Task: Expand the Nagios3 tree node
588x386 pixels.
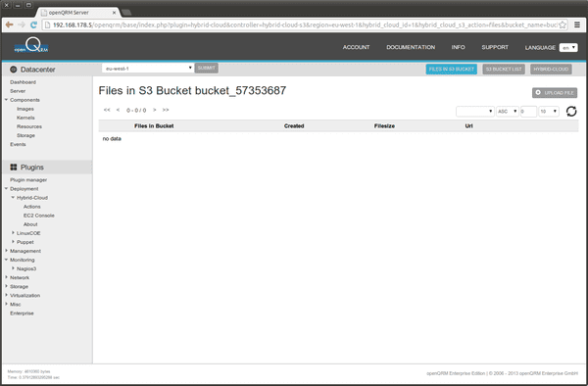Action: (x=13, y=268)
